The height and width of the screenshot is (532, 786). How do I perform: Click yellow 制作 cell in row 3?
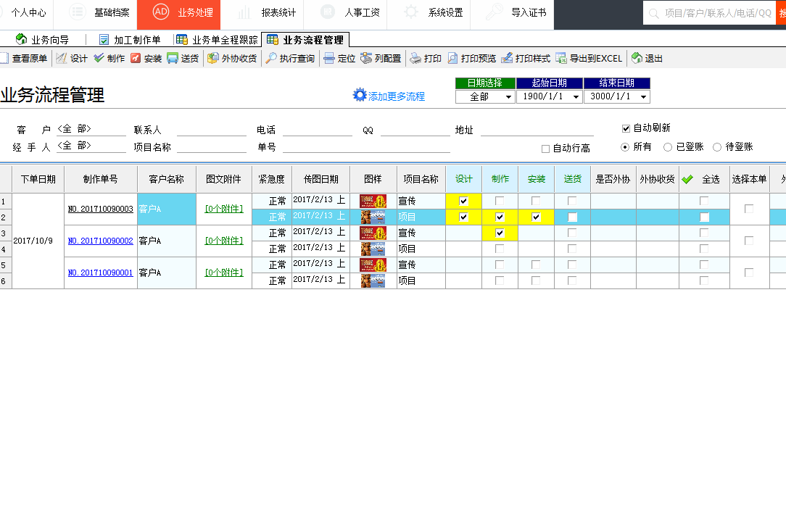[x=500, y=233]
